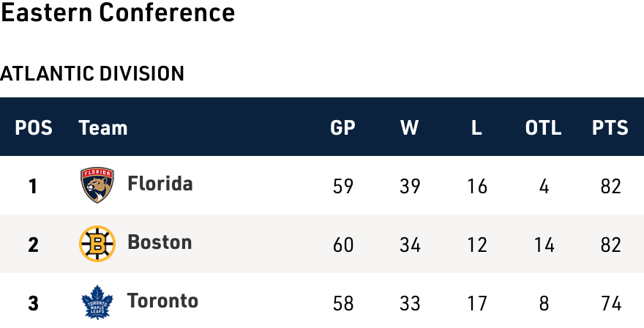Viewport: 644px width, 328px height.
Task: Click the Boston Bruins team logo
Action: click(97, 244)
